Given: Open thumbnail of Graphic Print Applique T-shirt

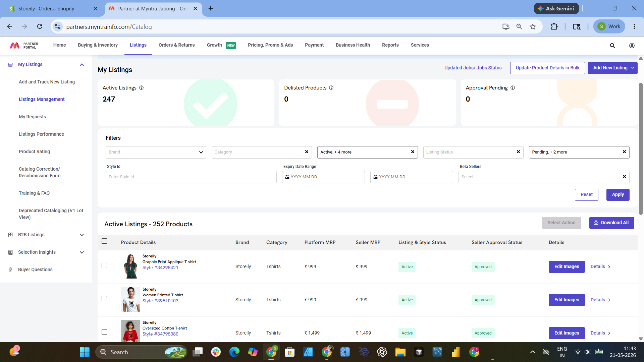Looking at the screenshot, I should pos(130,266).
